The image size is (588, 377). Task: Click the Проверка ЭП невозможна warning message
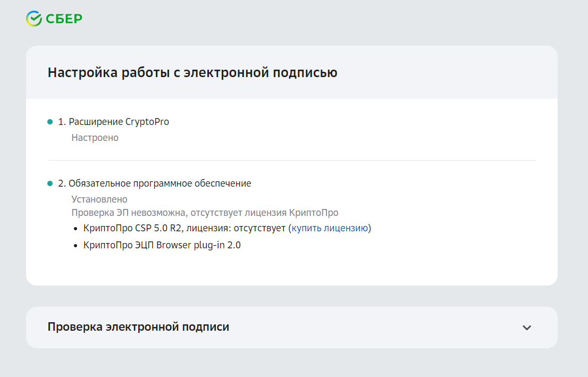[205, 213]
